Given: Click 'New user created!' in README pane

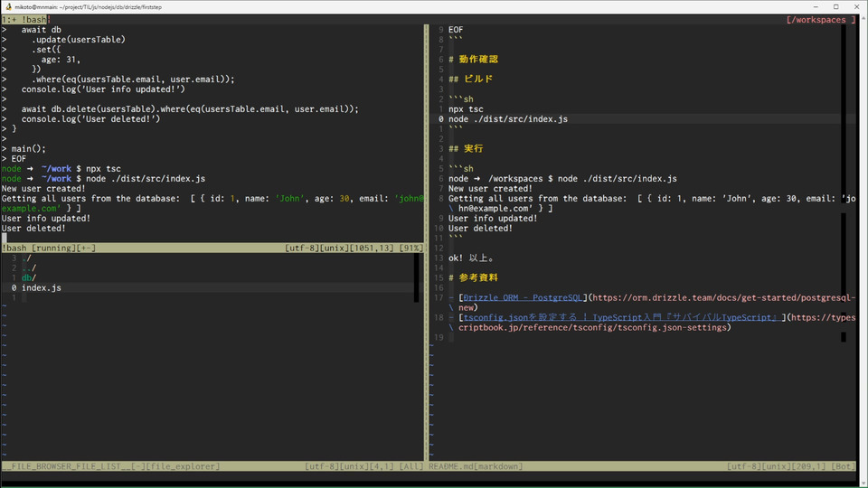Looking at the screenshot, I should click(x=490, y=188).
